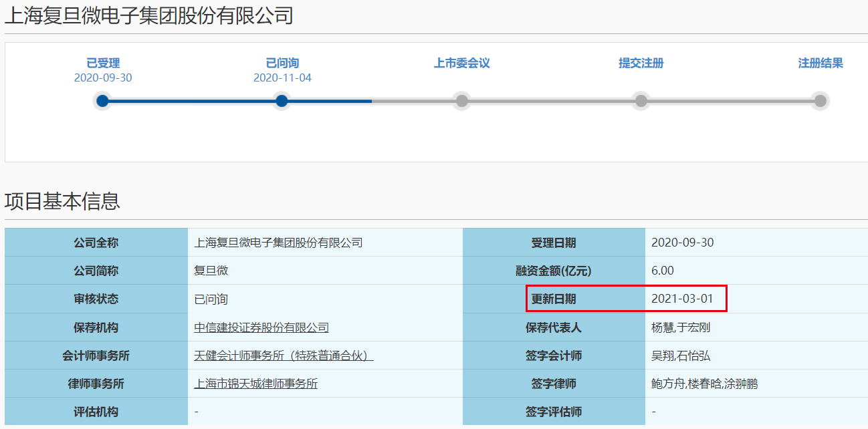Image resolution: width=868 pixels, height=429 pixels.
Task: Click the 评估机构 header cell
Action: [x=96, y=411]
